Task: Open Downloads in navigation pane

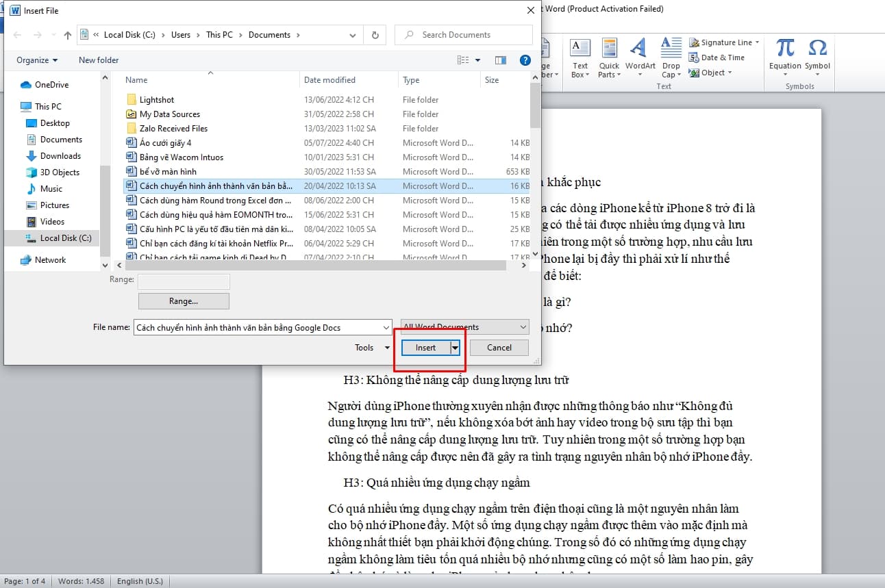Action: coord(53,156)
